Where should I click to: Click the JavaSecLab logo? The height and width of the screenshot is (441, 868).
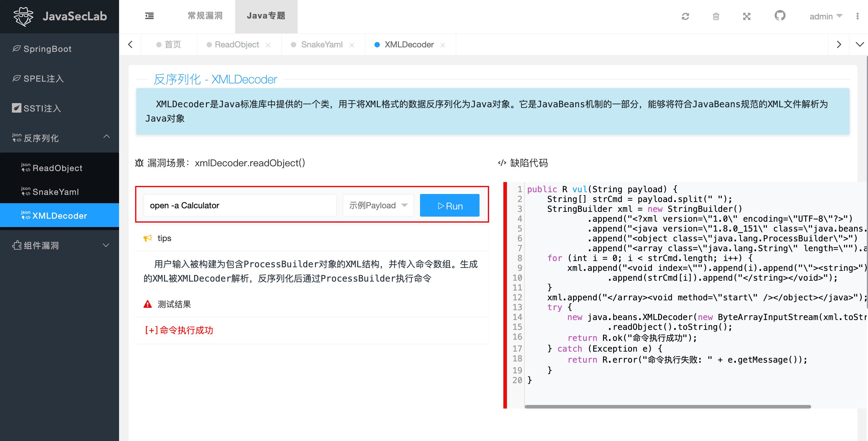60,16
